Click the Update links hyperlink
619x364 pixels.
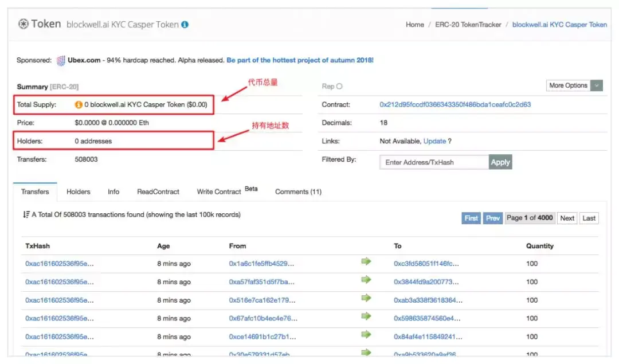click(434, 141)
